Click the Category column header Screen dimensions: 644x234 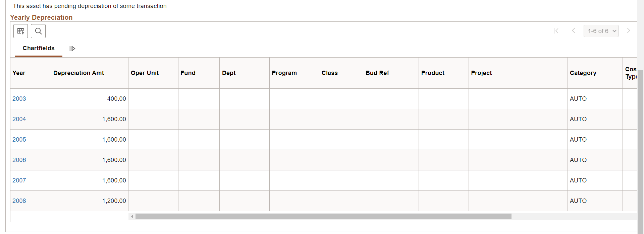pos(583,73)
